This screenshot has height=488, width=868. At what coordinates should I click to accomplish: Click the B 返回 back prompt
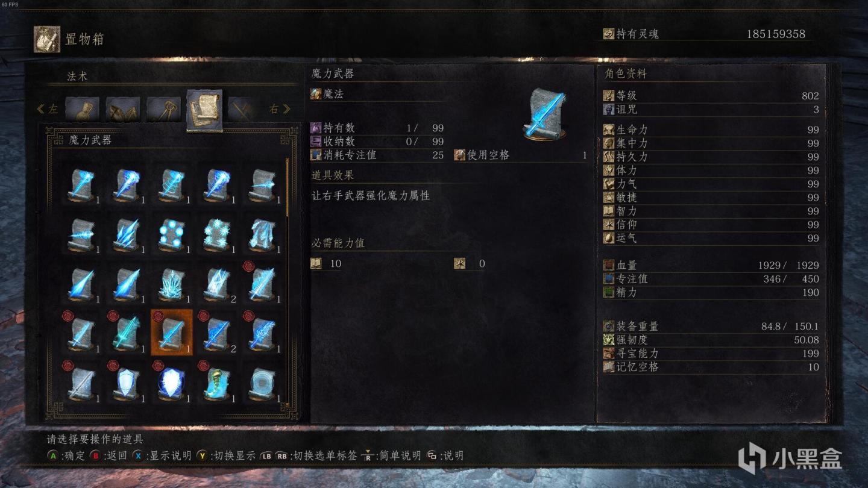click(109, 455)
